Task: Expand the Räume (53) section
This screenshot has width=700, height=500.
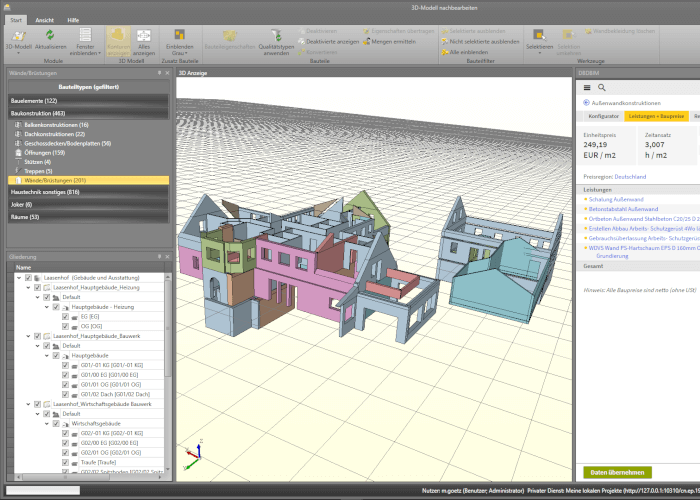Action: click(88, 217)
